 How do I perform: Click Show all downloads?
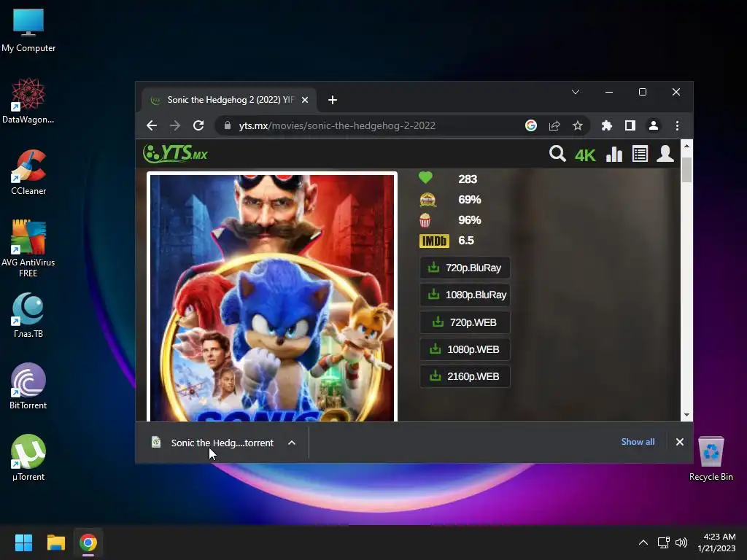coord(638,442)
